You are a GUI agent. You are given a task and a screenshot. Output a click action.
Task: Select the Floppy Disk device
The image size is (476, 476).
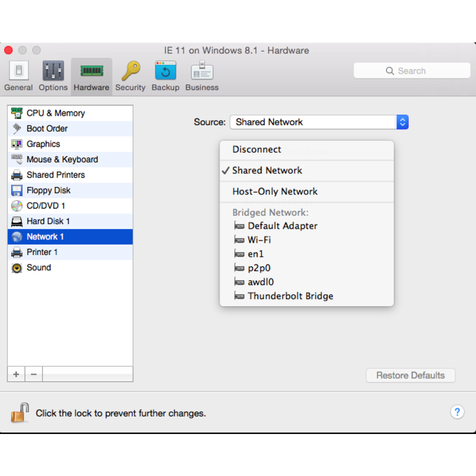[x=48, y=190]
